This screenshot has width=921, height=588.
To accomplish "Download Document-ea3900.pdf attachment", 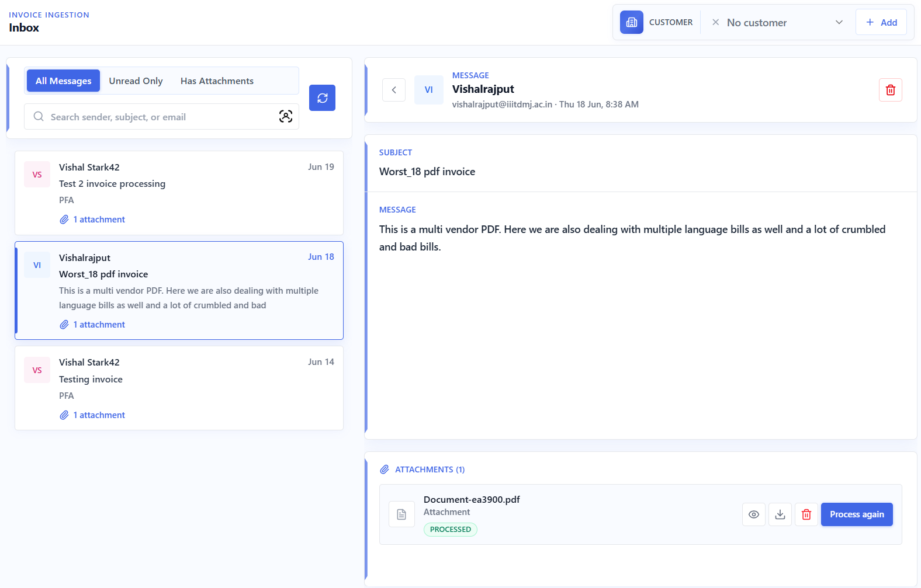I will point(780,514).
